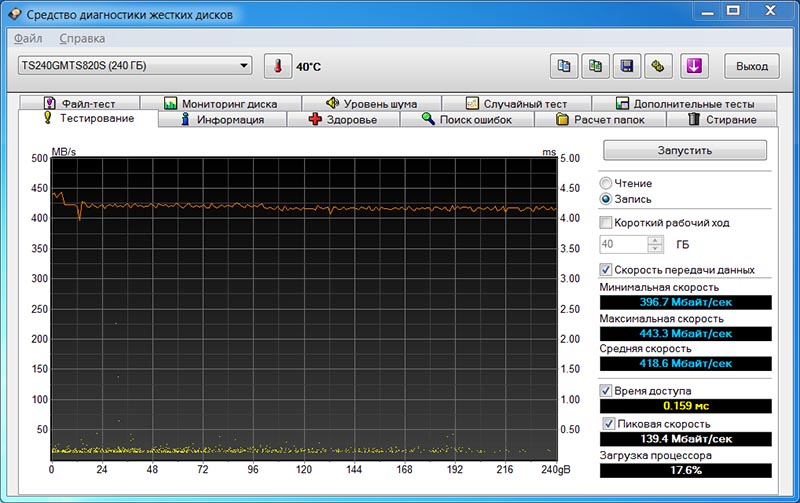Select the Запись radio button

coord(606,199)
